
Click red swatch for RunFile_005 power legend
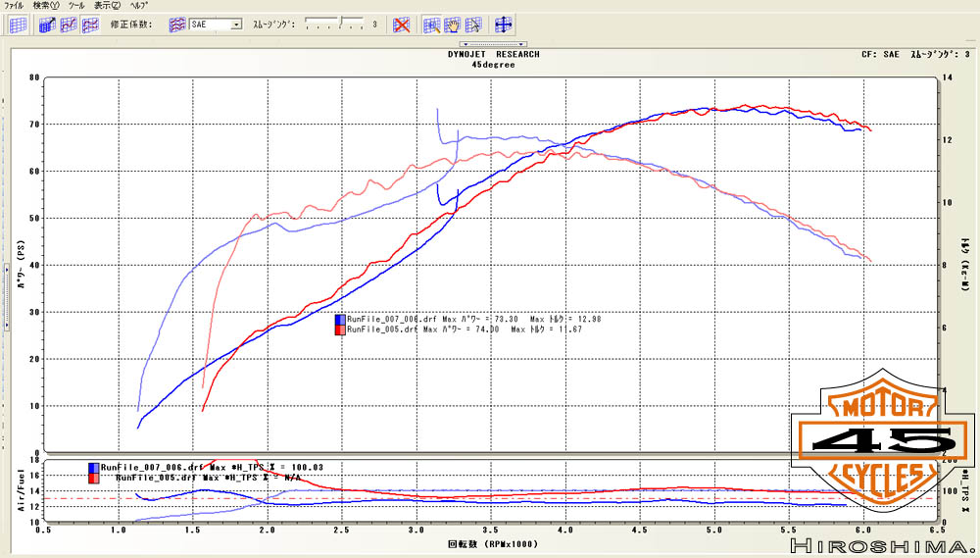(339, 330)
